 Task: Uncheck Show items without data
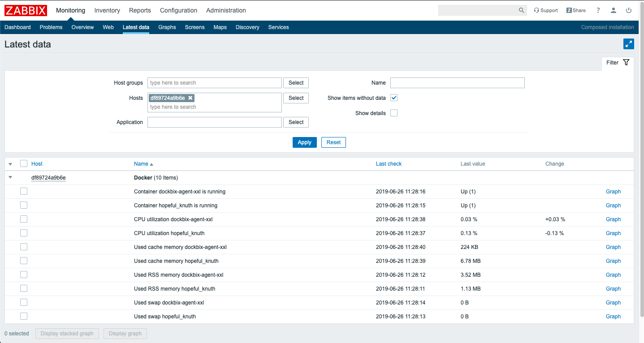(x=393, y=98)
